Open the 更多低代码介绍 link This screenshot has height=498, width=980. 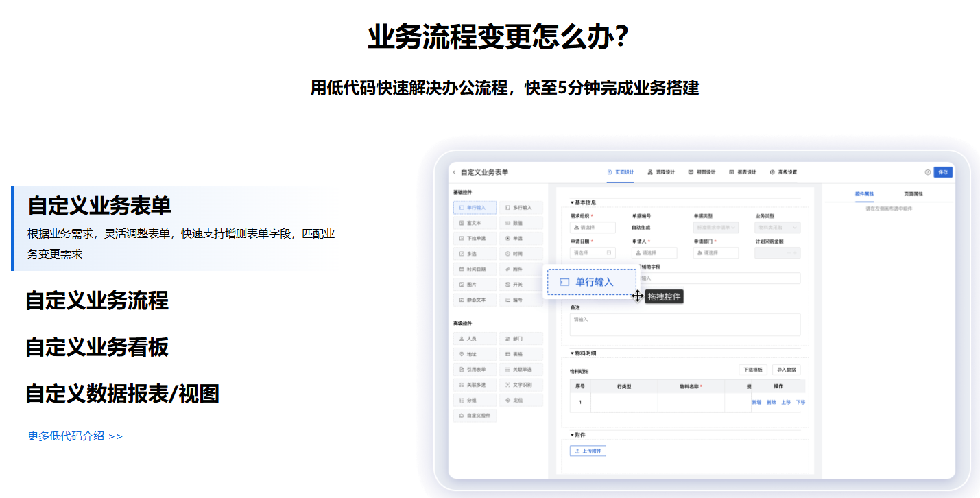pos(67,435)
